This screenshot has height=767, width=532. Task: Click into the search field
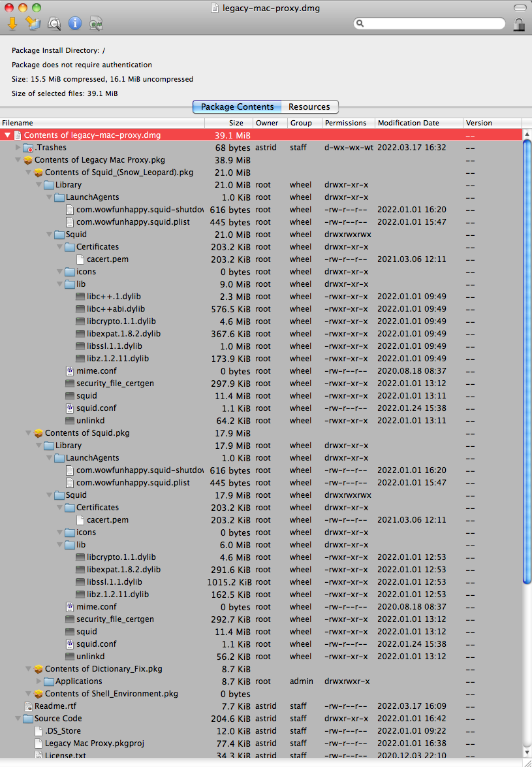430,23
